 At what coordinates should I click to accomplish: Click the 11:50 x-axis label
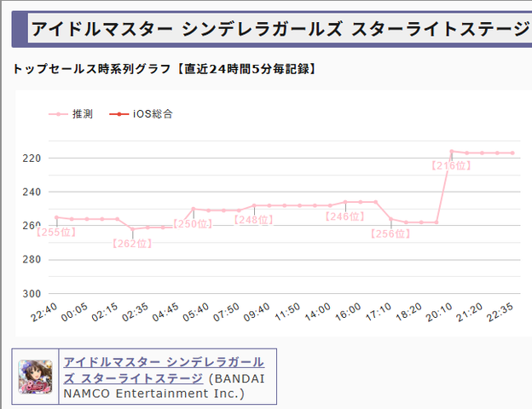coord(287,312)
